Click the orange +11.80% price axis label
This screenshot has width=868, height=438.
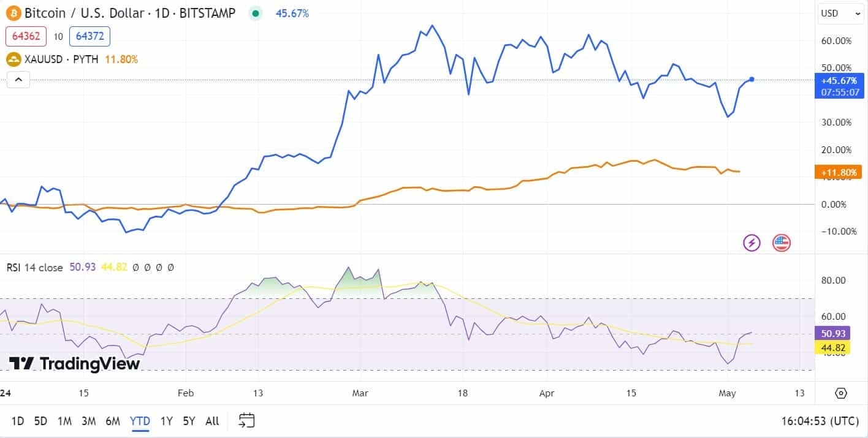point(838,172)
